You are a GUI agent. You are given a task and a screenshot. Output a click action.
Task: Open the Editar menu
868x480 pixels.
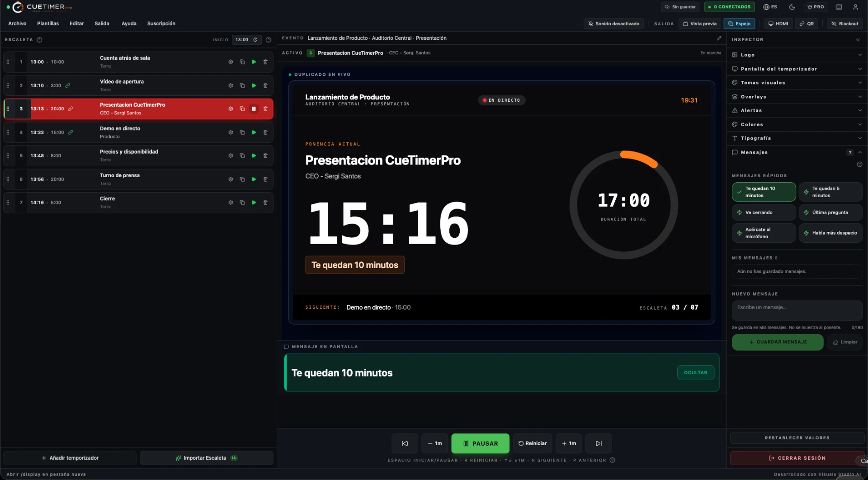point(76,24)
